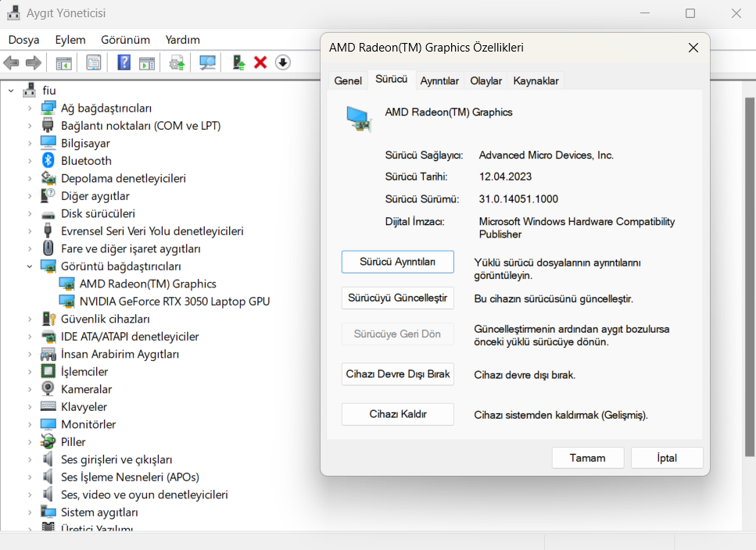Select the Sürücü tab
The width and height of the screenshot is (756, 550).
click(392, 79)
